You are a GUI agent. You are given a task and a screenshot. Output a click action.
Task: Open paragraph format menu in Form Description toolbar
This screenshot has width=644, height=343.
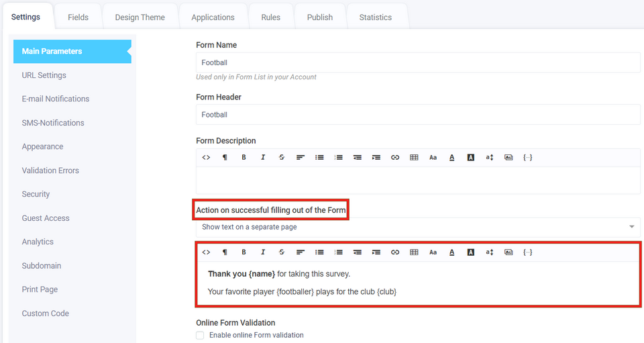click(225, 157)
